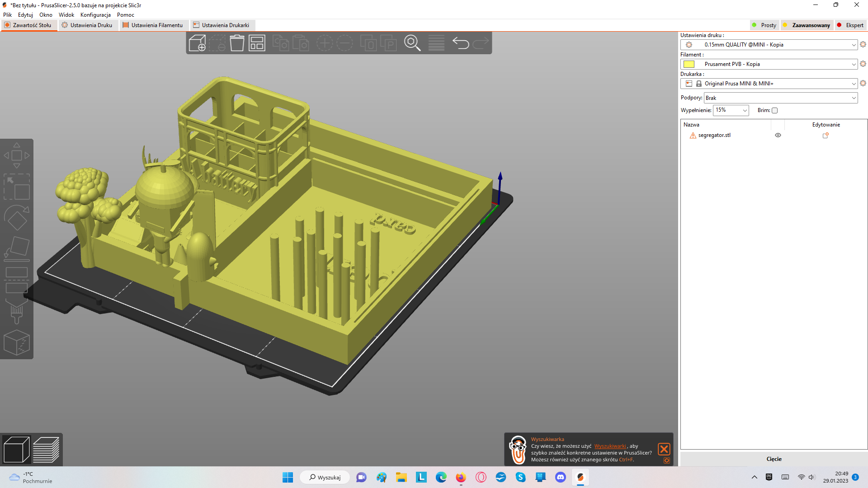Click the Add model toolbar icon
The width and height of the screenshot is (868, 488).
click(198, 43)
